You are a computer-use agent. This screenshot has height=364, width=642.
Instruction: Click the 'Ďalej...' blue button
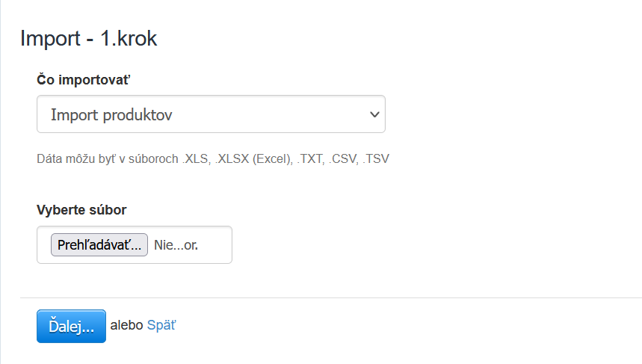tap(71, 326)
